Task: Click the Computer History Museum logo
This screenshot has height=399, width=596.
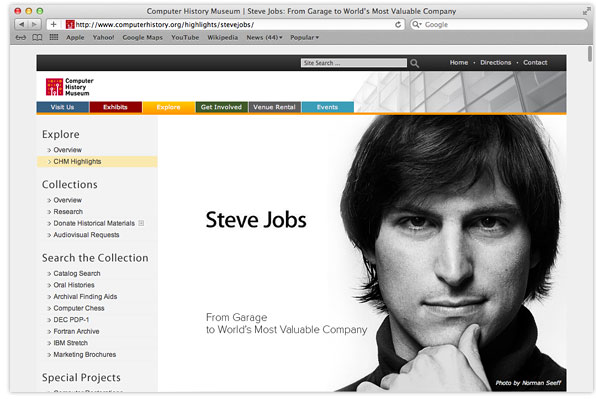Action: point(70,87)
